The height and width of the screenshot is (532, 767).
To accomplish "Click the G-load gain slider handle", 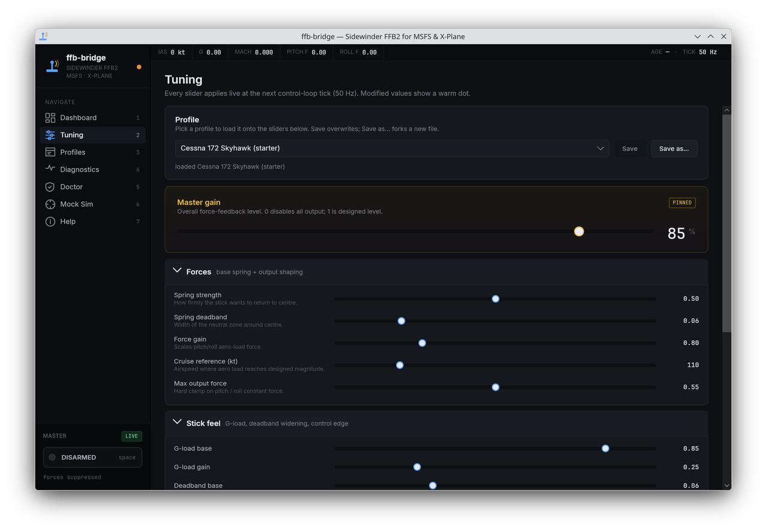I will pyautogui.click(x=417, y=467).
